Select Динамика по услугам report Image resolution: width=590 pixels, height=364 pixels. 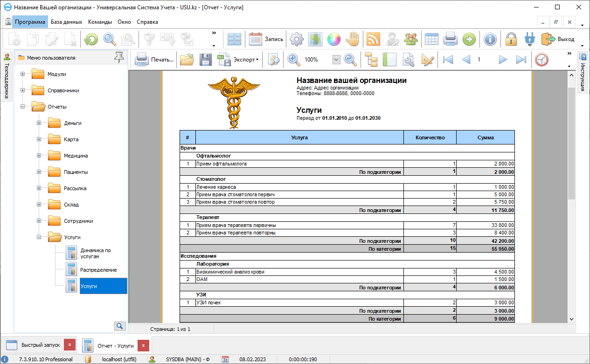pos(95,253)
